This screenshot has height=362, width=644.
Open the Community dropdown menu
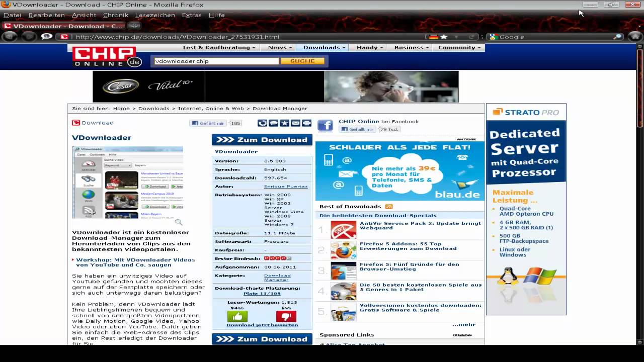(459, 47)
